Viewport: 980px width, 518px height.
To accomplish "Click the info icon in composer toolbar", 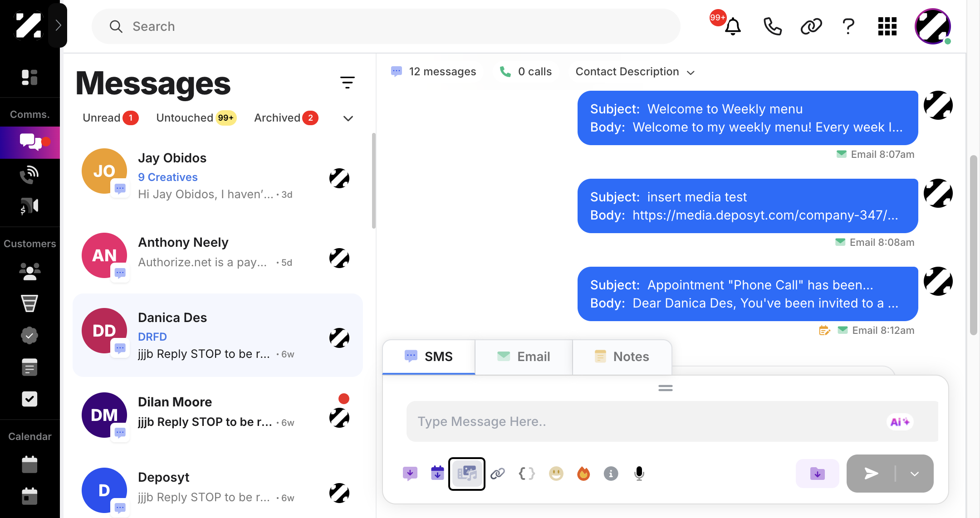I will click(x=611, y=474).
